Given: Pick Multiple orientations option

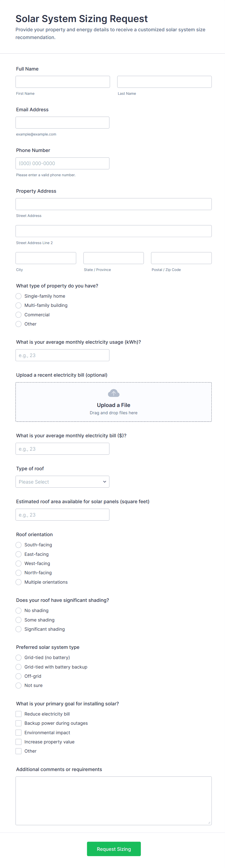Looking at the screenshot, I should [x=18, y=582].
